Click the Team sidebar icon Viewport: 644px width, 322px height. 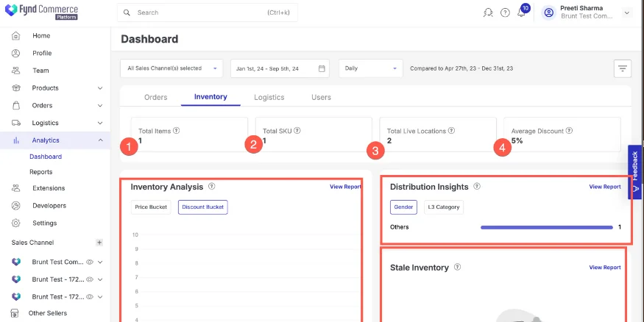pyautogui.click(x=15, y=71)
